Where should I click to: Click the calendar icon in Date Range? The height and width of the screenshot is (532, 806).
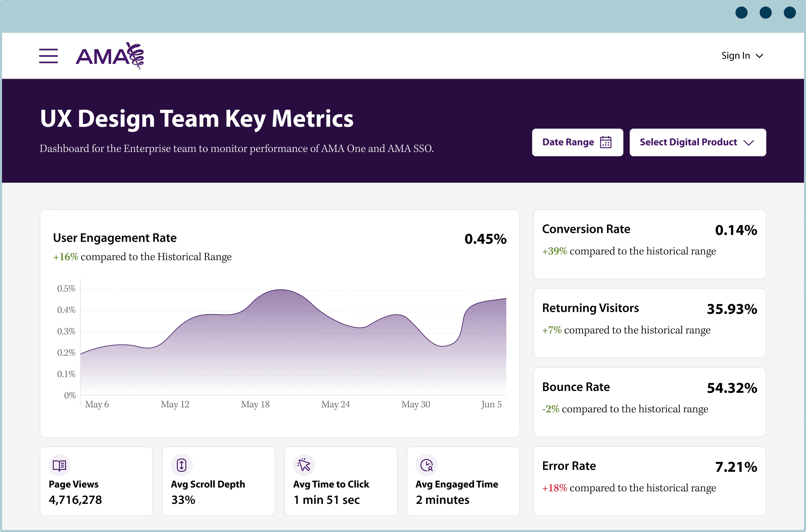606,142
